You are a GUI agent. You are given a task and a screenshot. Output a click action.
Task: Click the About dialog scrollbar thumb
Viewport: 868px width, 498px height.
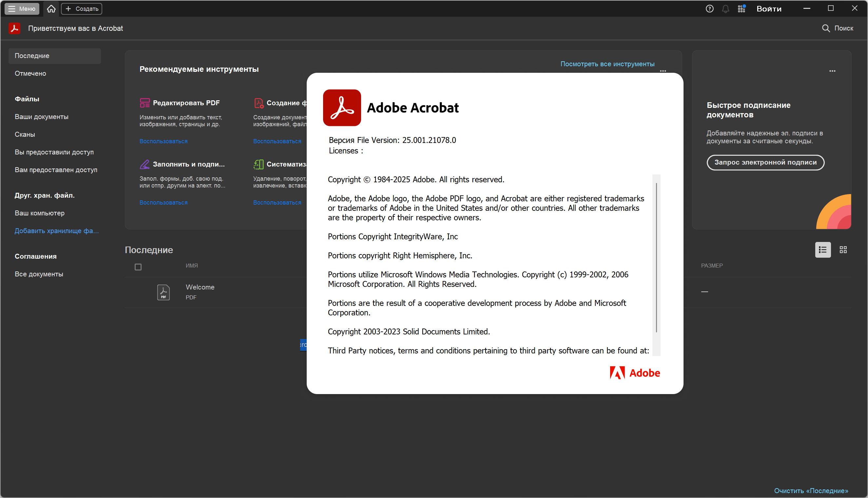(656, 257)
